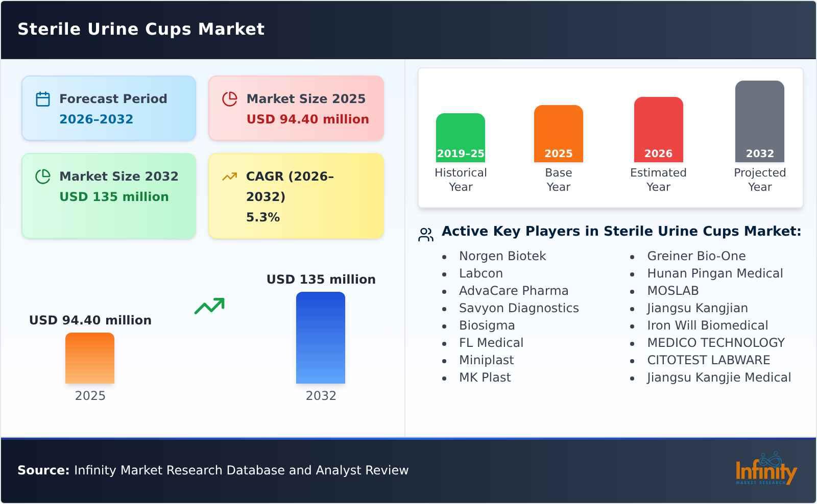The width and height of the screenshot is (817, 504).
Task: Click CITOTEST LABWARE in the players list
Action: pyautogui.click(x=709, y=360)
